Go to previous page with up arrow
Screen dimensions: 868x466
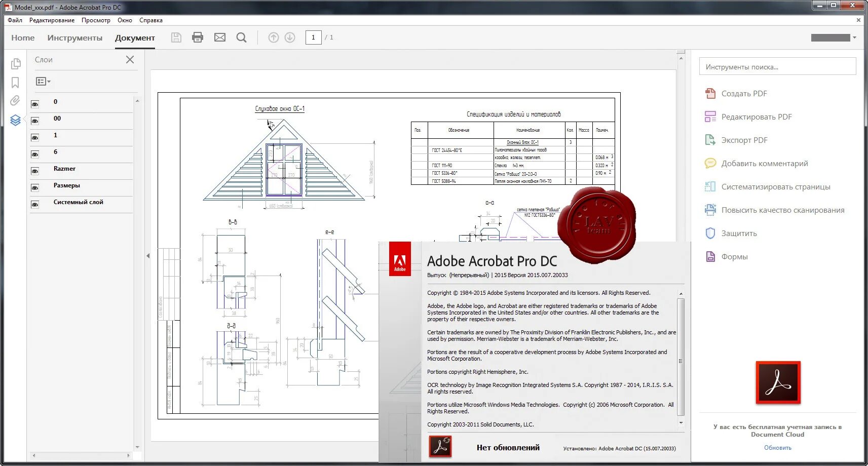click(274, 37)
